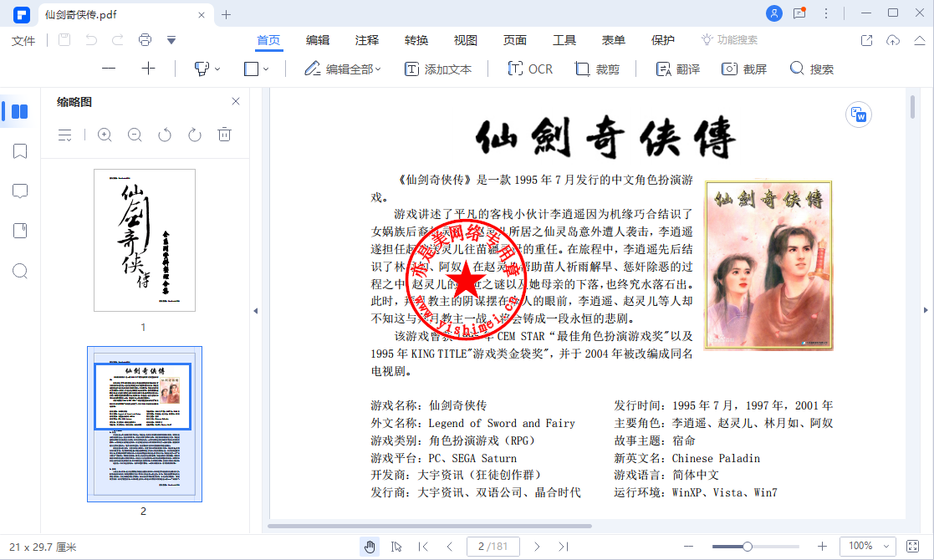Image resolution: width=934 pixels, height=560 pixels.
Task: Delete page with the trash icon
Action: 225,135
